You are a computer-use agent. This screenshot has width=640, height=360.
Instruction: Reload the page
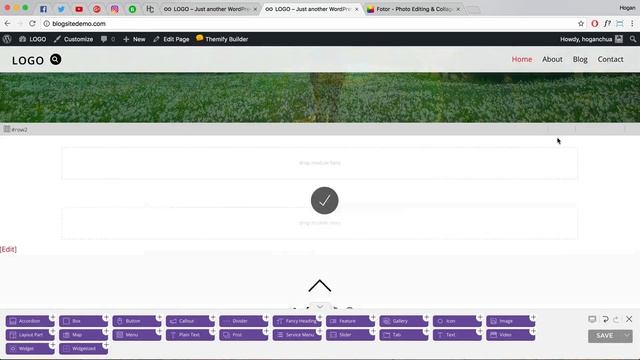click(x=32, y=24)
